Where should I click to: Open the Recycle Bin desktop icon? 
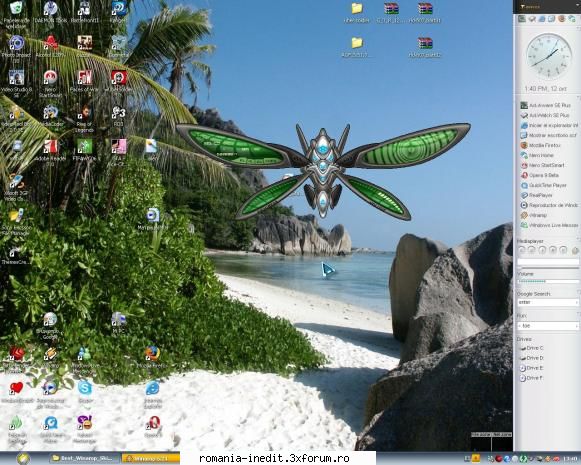coord(16,9)
